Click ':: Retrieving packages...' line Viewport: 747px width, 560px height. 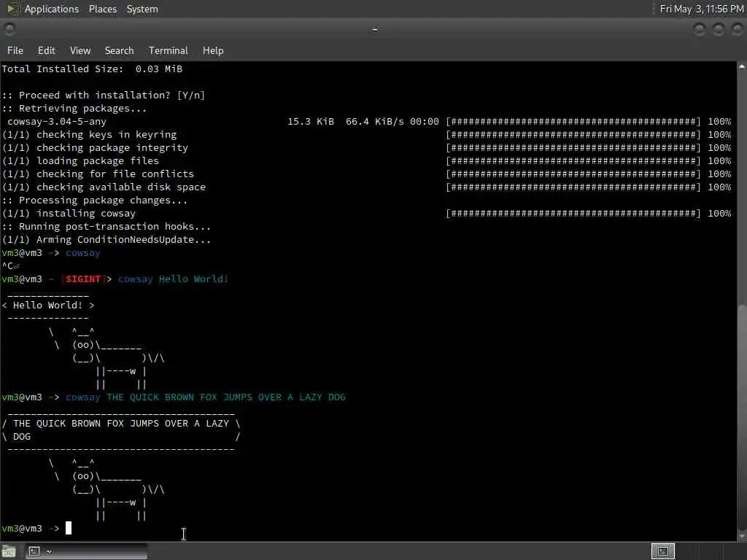pos(74,109)
